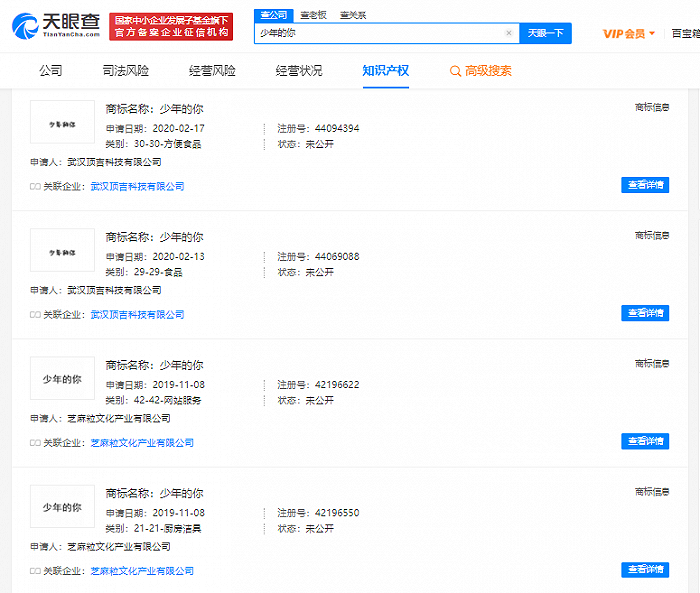Click the trademark thumbnail for registration 44069088

point(62,250)
